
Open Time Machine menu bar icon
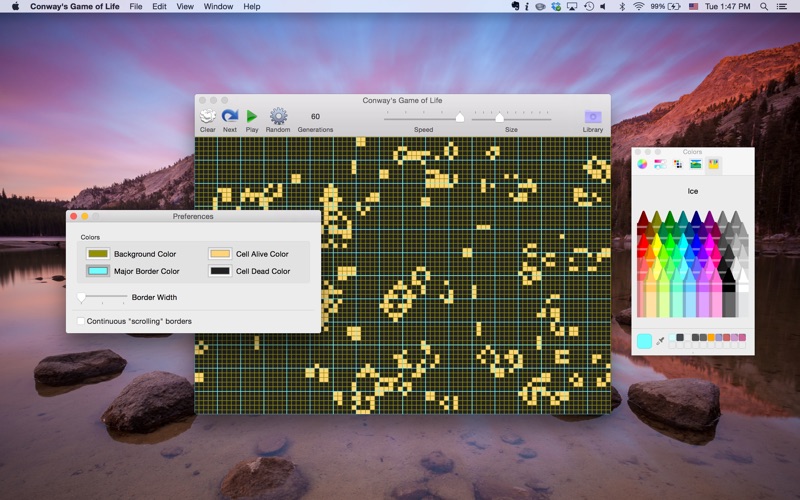589,6
